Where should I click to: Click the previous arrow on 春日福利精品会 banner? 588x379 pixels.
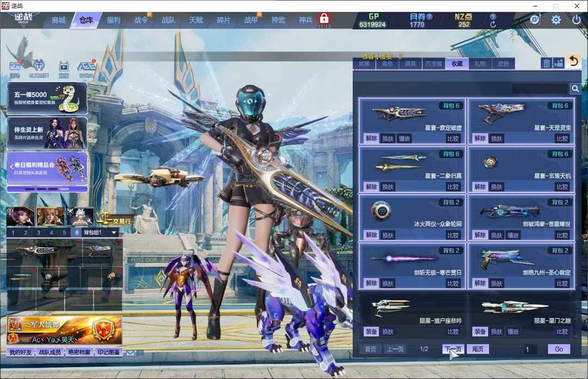click(x=11, y=166)
